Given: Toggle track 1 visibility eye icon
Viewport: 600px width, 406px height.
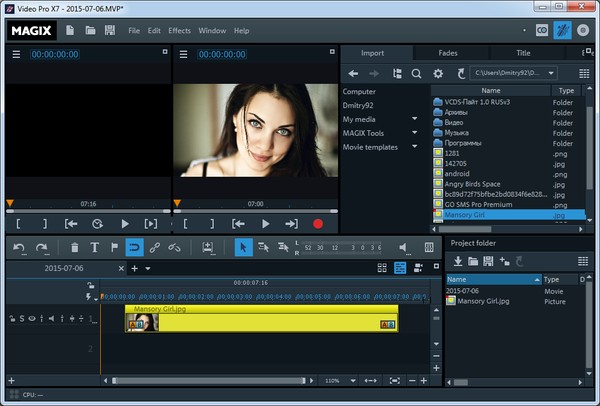Looking at the screenshot, I should (x=32, y=318).
